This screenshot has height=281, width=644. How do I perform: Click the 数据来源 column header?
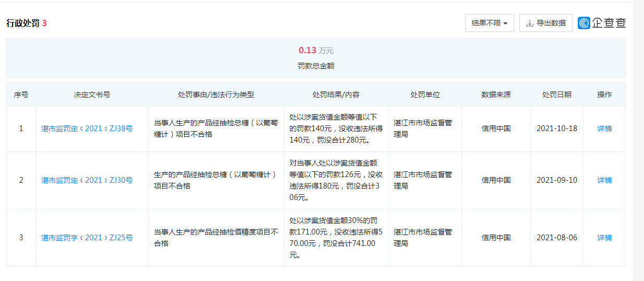pyautogui.click(x=496, y=95)
